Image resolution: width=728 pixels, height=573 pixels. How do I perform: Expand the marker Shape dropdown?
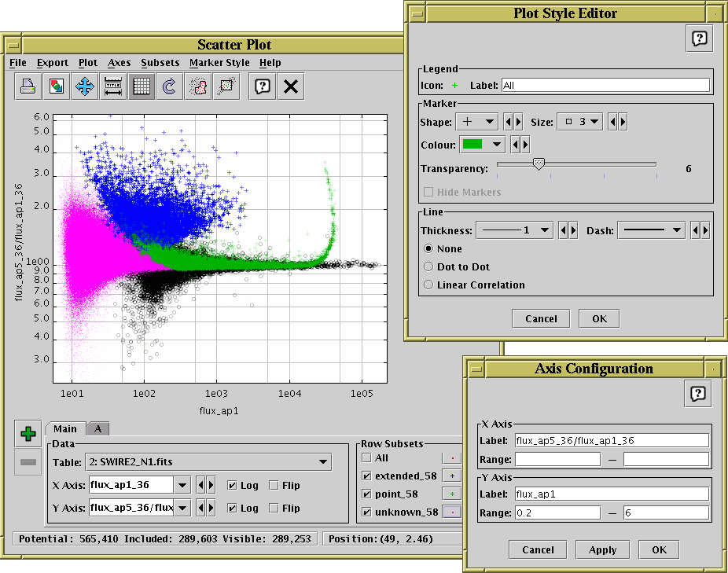pos(477,122)
